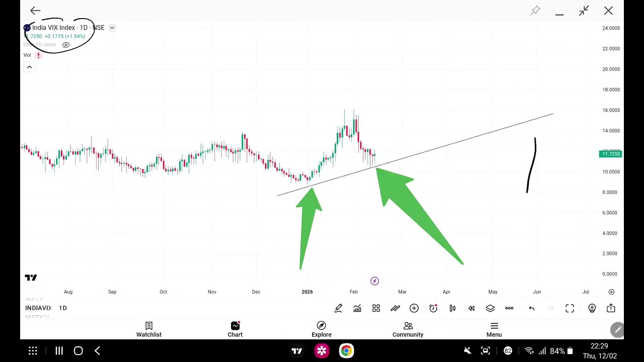Open the compare symbols icon
Screen dimensions: 644x362
(395, 308)
